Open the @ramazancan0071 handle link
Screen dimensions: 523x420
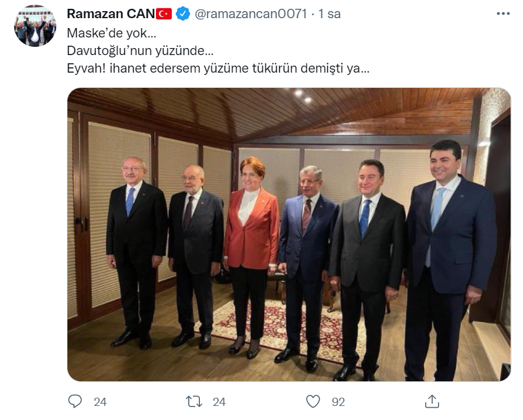(x=250, y=13)
